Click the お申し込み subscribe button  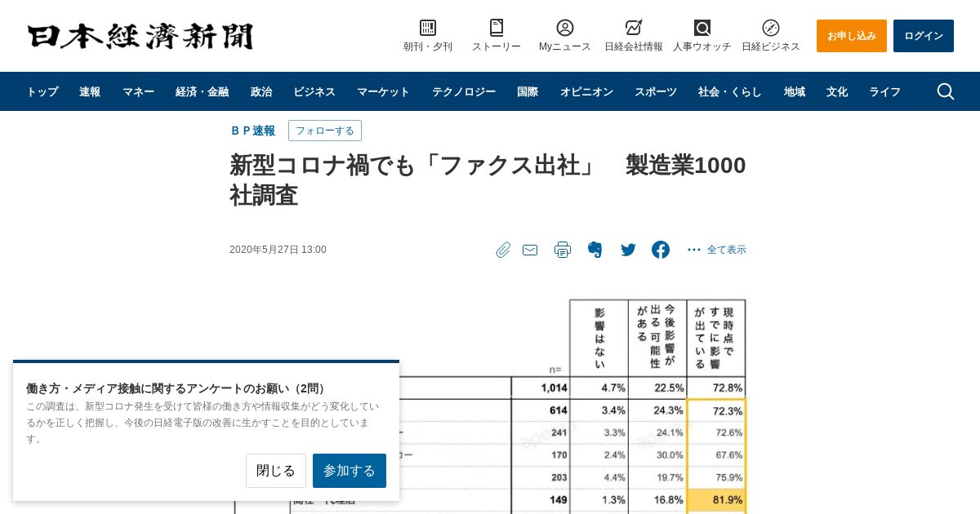pyautogui.click(x=852, y=36)
